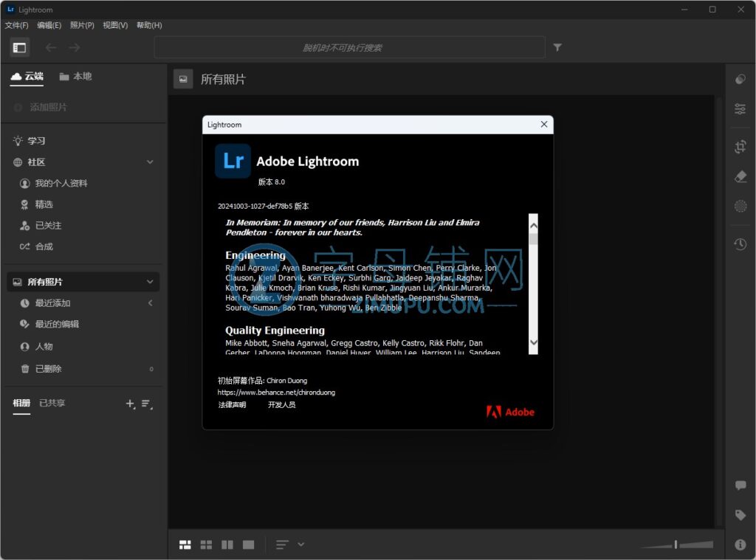
Task: Open the comments speech bubble icon
Action: click(740, 485)
